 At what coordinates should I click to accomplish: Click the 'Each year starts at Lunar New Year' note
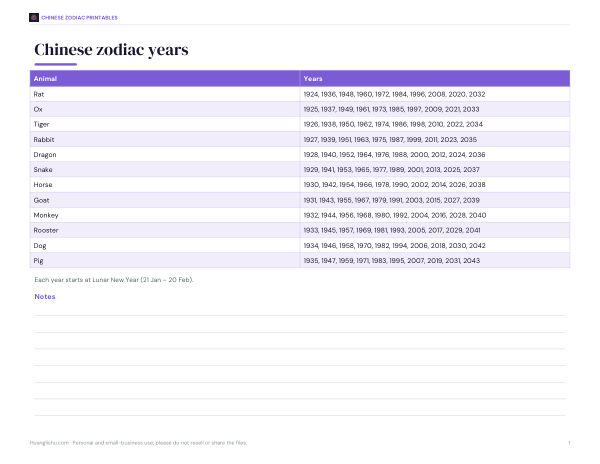click(x=114, y=280)
